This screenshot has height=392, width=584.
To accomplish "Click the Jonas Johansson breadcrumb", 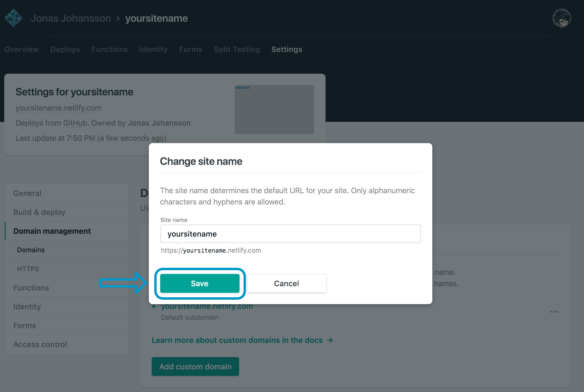I will coord(71,18).
